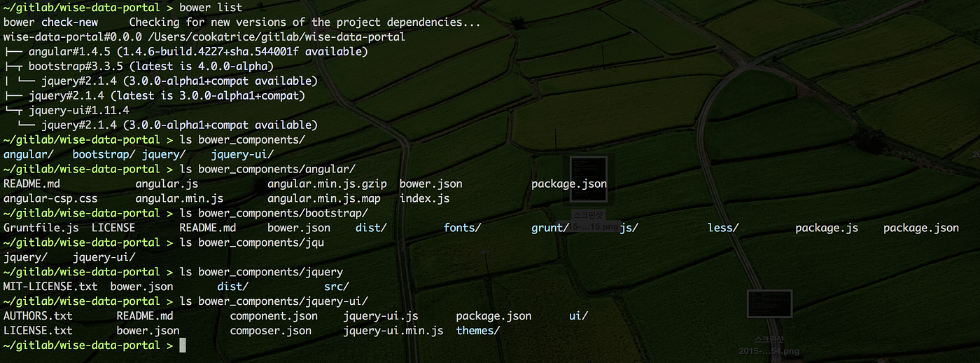Image resolution: width=980 pixels, height=363 pixels.
Task: Click the wise-data-portal#0.0.0 project path line
Action: (x=204, y=37)
